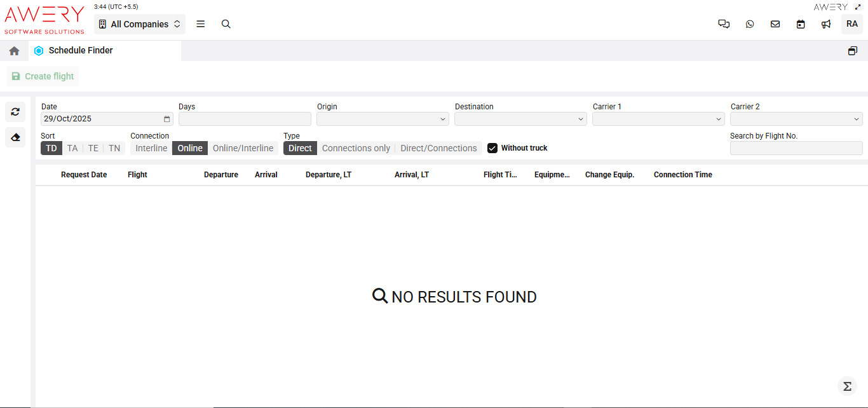Screen dimensions: 868x408
Task: Open the chat messages icon
Action: coord(724,24)
